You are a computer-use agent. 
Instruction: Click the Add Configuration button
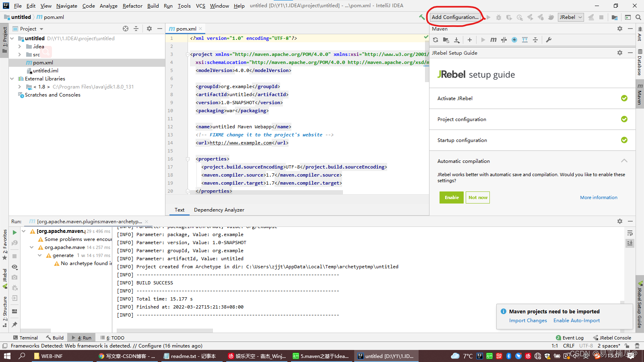455,17
